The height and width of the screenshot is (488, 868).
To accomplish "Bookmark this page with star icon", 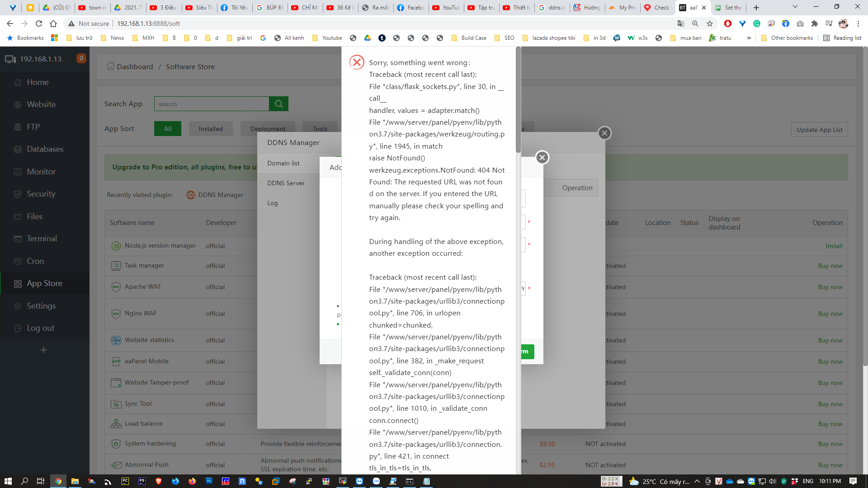I will [x=710, y=23].
